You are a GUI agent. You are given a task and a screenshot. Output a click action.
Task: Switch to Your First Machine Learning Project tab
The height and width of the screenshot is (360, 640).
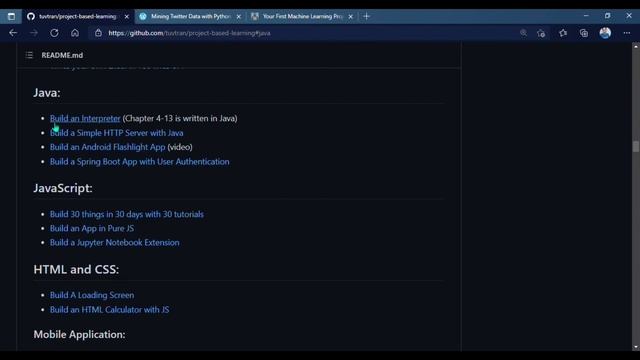(302, 16)
